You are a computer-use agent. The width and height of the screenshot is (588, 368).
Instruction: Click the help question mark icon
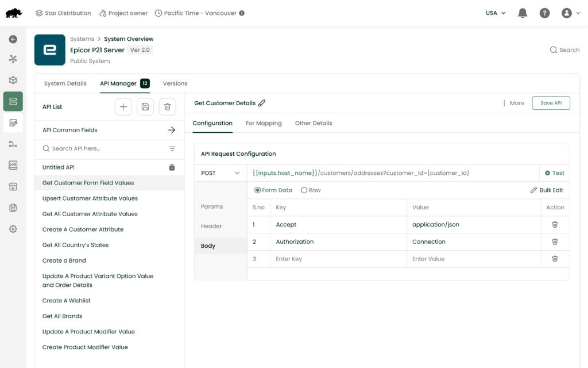click(544, 13)
